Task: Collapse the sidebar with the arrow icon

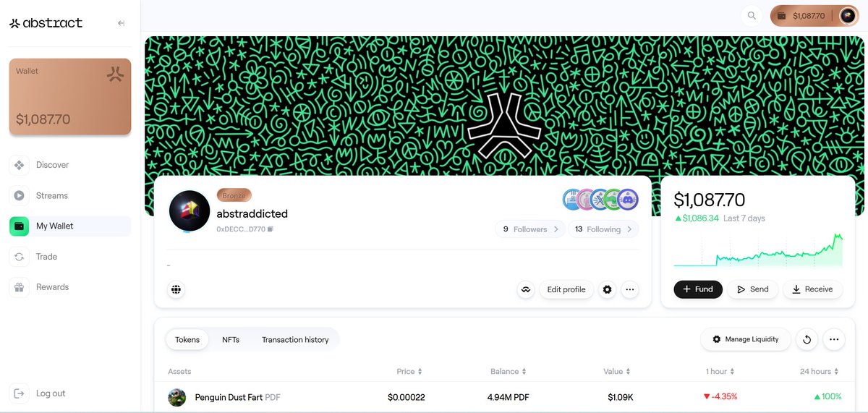Action: tap(122, 23)
